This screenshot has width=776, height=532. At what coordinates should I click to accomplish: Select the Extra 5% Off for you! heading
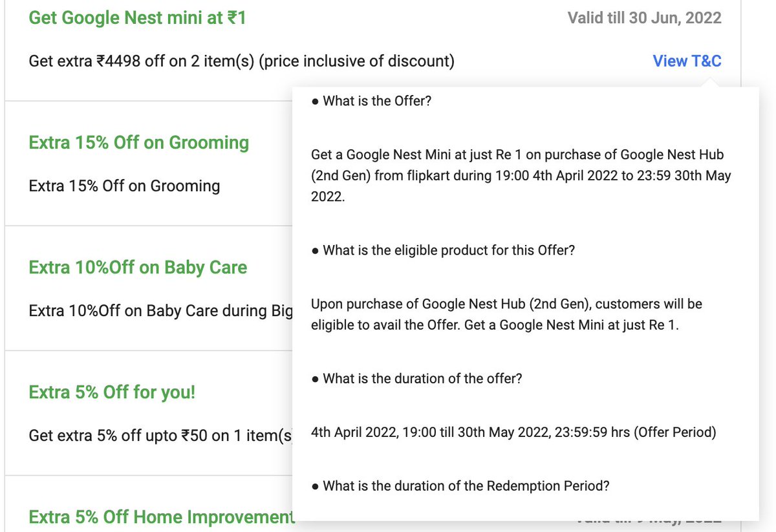(x=112, y=392)
